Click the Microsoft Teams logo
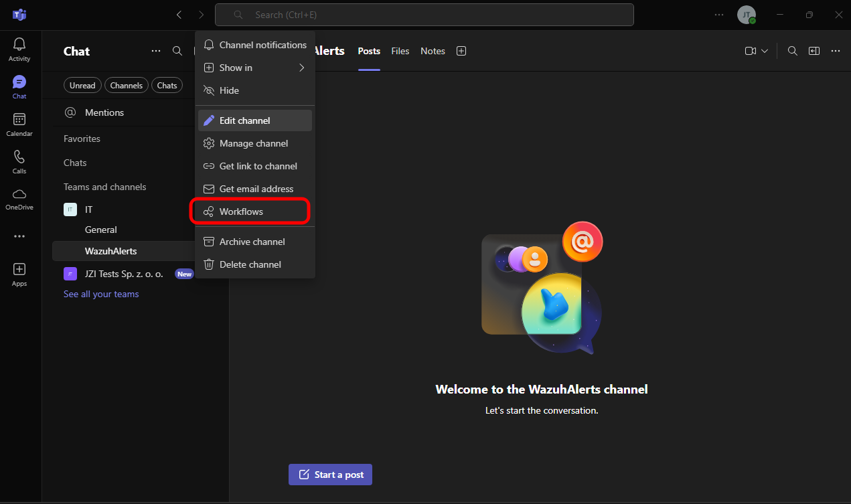 tap(19, 15)
